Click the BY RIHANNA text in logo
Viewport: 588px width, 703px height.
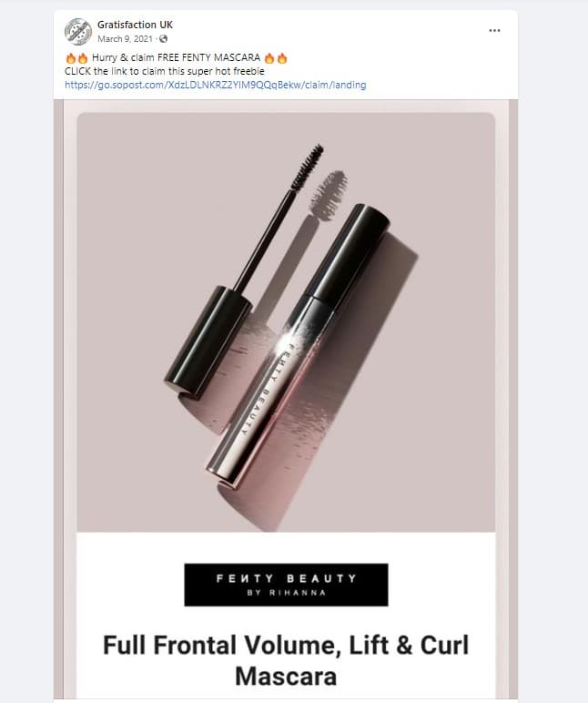[x=287, y=593]
